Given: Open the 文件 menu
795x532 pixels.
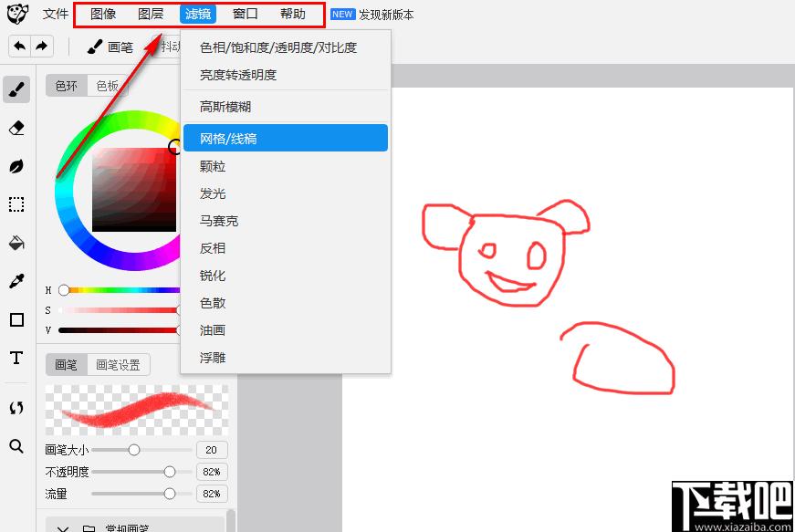Looking at the screenshot, I should click(x=56, y=15).
